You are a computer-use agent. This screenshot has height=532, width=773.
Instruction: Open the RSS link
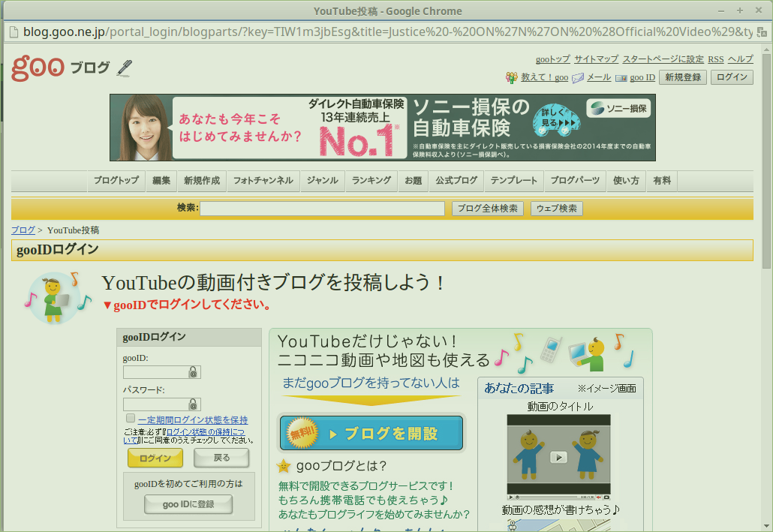(716, 59)
